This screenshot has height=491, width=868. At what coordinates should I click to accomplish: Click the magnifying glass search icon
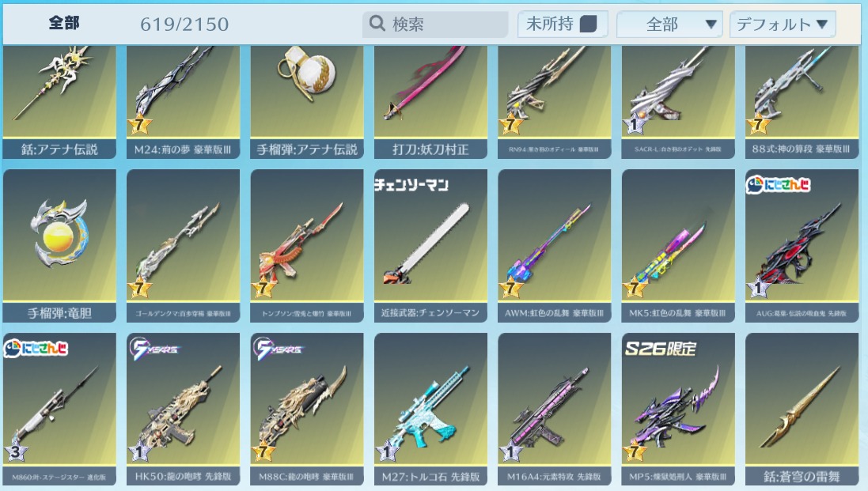click(377, 23)
